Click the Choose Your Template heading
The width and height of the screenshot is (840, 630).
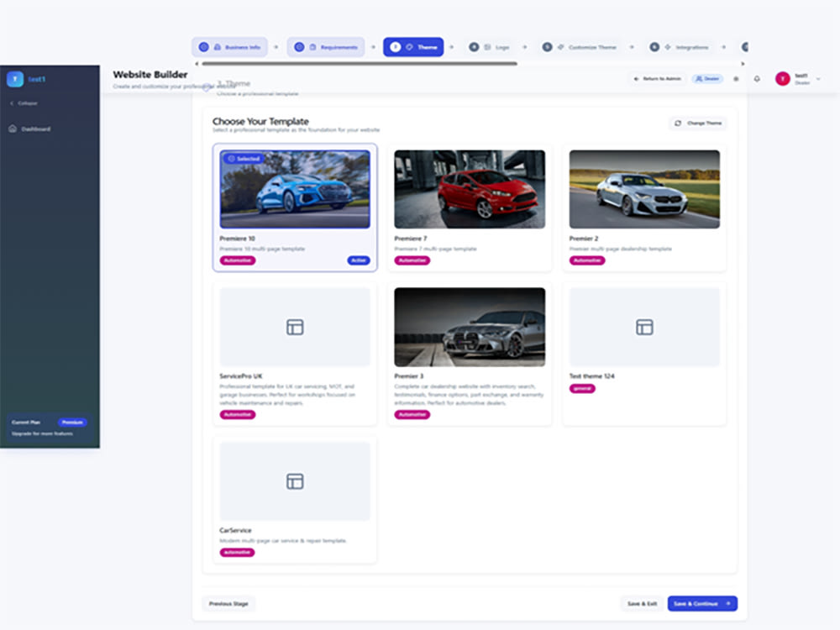click(260, 122)
